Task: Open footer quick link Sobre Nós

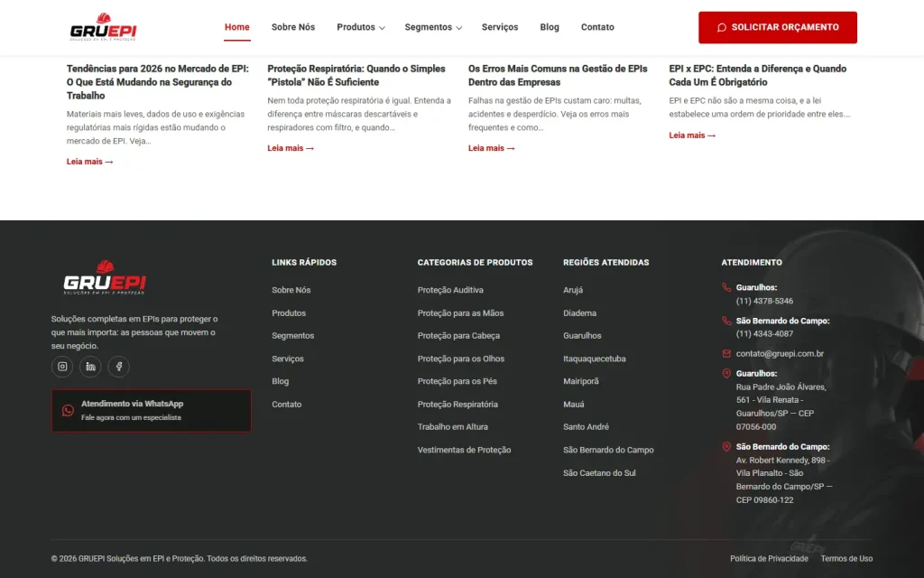Action: [x=291, y=290]
